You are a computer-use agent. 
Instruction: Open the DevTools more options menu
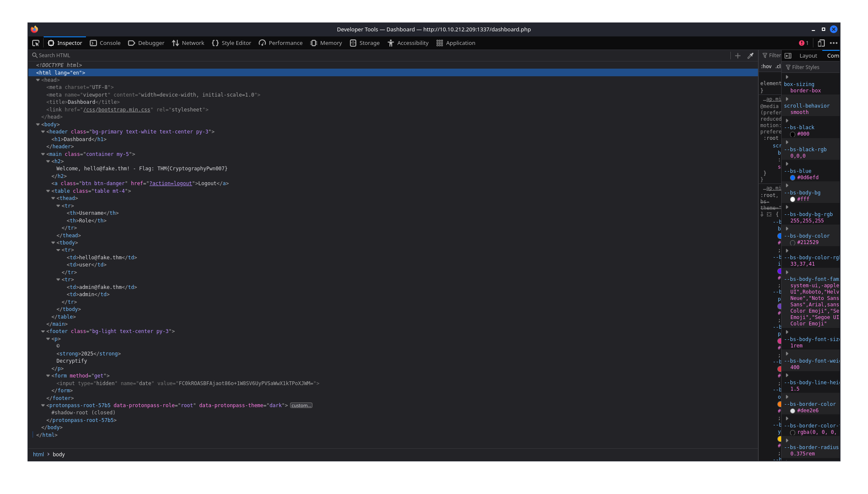(x=834, y=43)
